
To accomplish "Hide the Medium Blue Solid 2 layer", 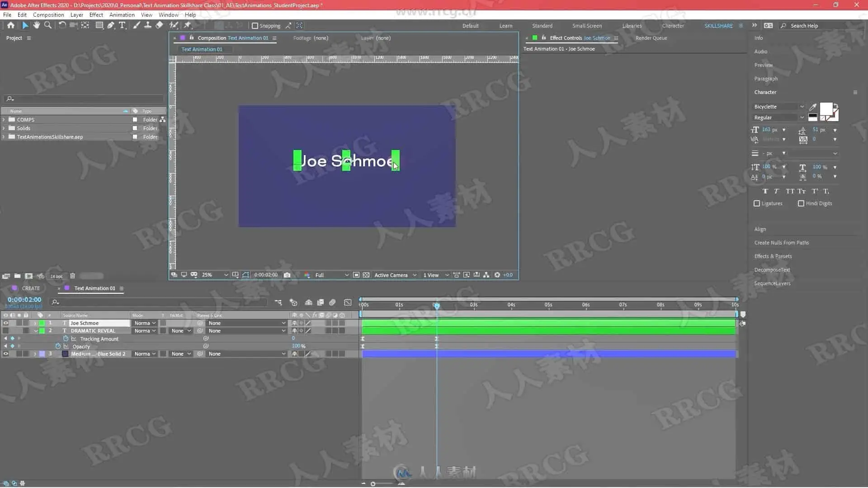I will [5, 354].
